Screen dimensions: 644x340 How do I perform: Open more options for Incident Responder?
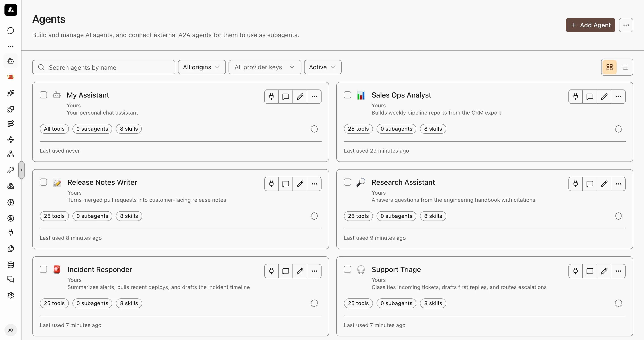point(314,271)
